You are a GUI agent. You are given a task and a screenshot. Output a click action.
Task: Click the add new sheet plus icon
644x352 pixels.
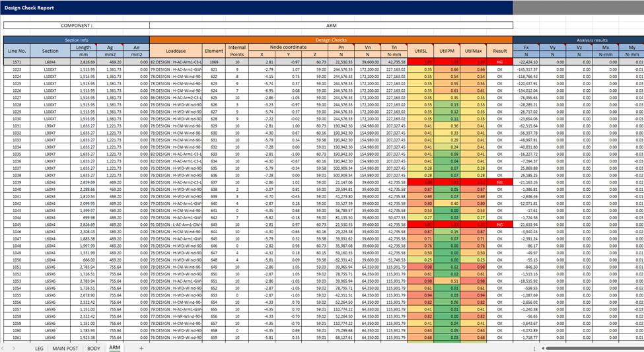pos(141,347)
